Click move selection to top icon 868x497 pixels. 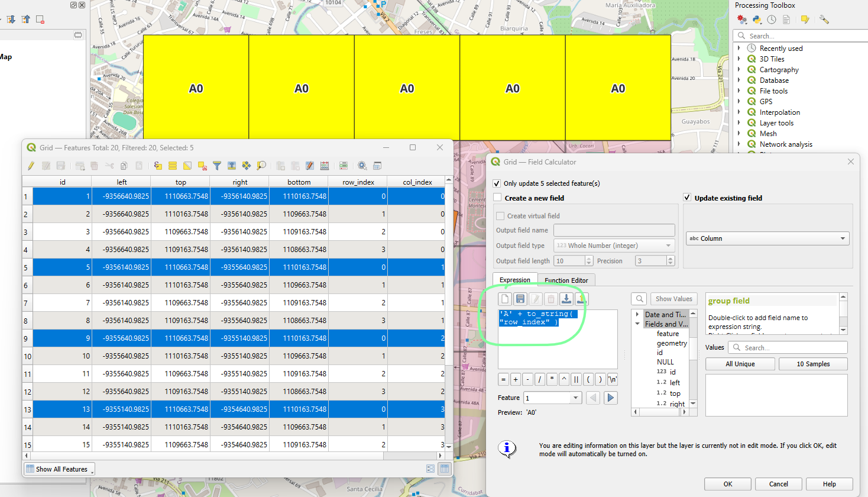click(232, 166)
